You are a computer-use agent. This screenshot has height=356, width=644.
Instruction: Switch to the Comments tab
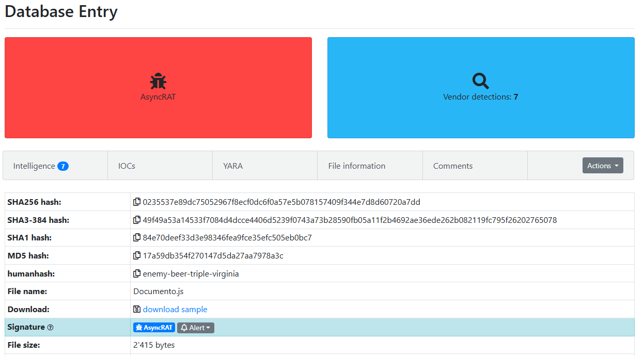click(452, 165)
